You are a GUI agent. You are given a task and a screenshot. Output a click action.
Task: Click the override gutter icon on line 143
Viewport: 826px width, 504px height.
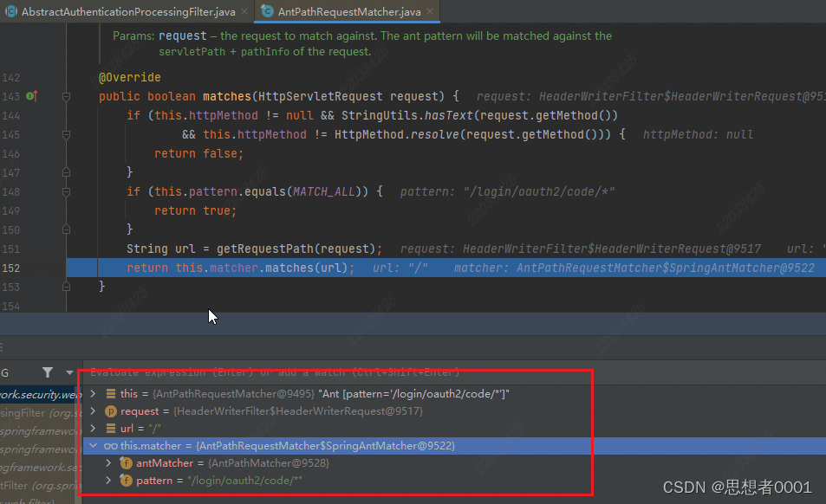point(31,96)
